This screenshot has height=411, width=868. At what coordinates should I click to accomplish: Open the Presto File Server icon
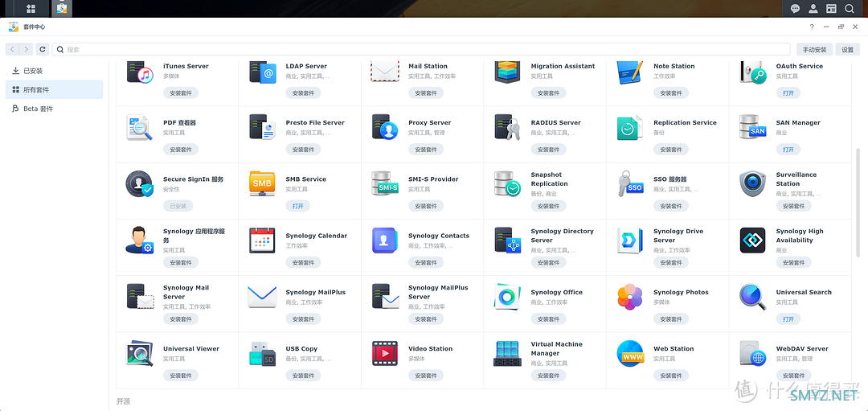262,127
